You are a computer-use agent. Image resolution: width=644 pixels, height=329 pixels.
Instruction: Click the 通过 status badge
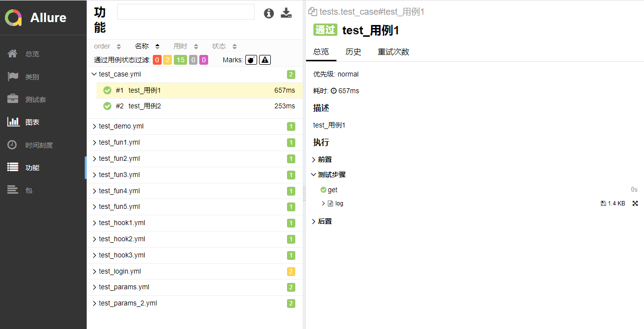point(325,30)
